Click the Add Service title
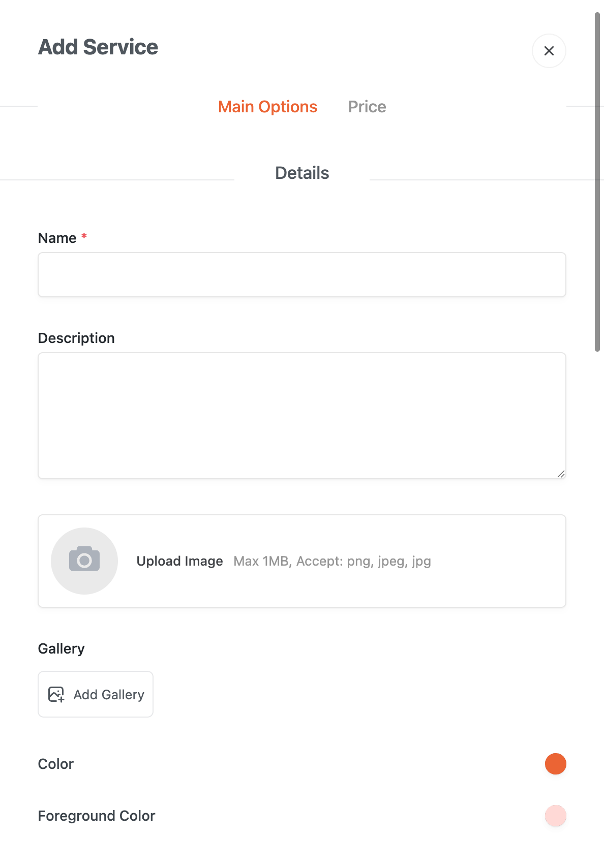The width and height of the screenshot is (604, 868). point(98,47)
